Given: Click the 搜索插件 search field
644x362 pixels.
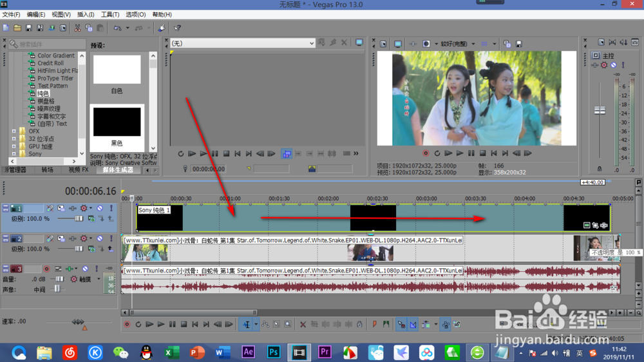Looking at the screenshot, I should 47,44.
